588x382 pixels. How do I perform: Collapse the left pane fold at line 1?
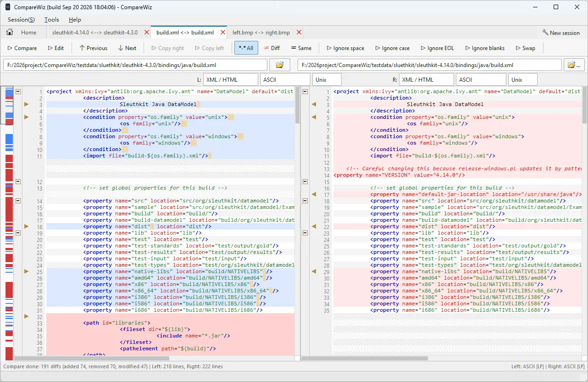[18, 92]
